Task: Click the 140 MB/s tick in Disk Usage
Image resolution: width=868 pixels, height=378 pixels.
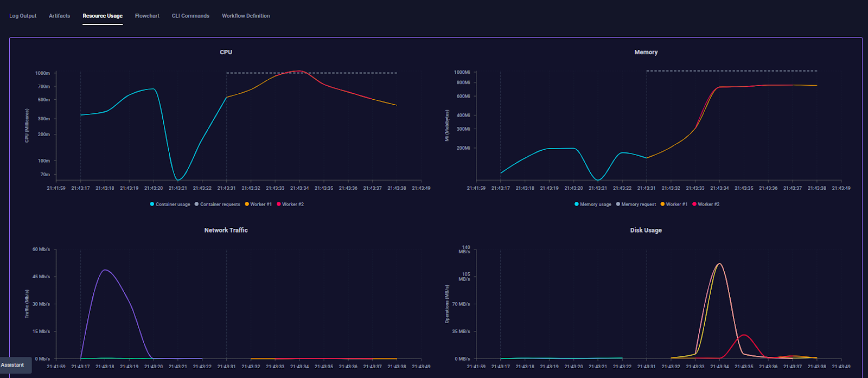Action: point(464,249)
